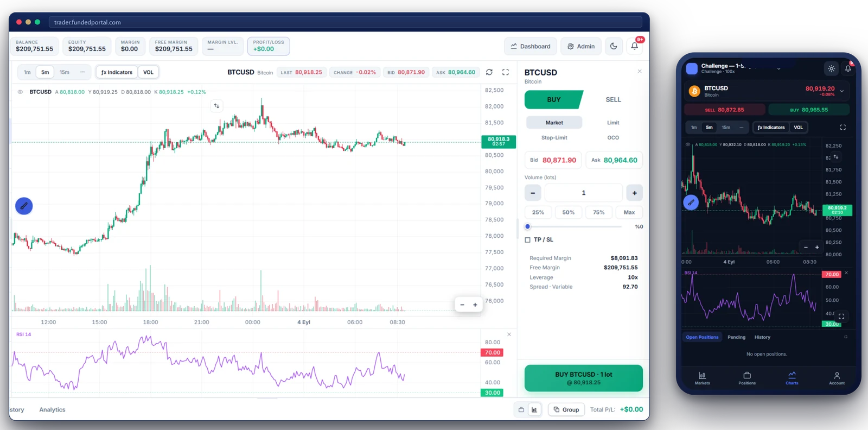Tap the drawing brush button on mobile chart
Viewport: 868px width, 430px height.
(691, 203)
